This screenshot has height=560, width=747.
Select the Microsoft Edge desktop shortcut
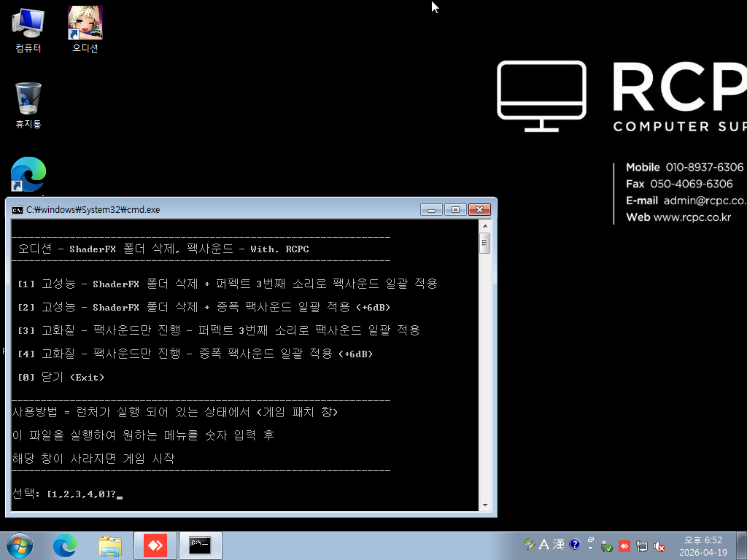28,175
